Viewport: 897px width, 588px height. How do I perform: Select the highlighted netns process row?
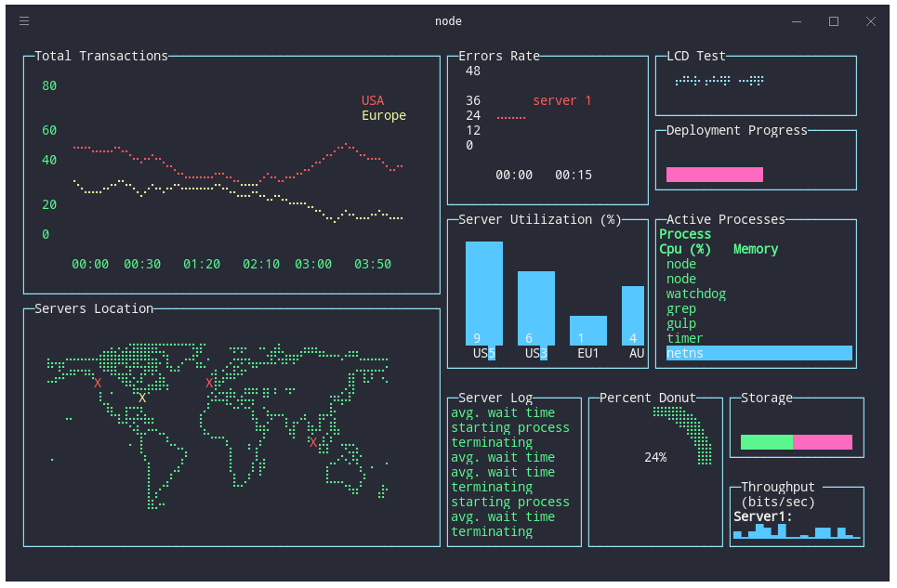pos(758,353)
